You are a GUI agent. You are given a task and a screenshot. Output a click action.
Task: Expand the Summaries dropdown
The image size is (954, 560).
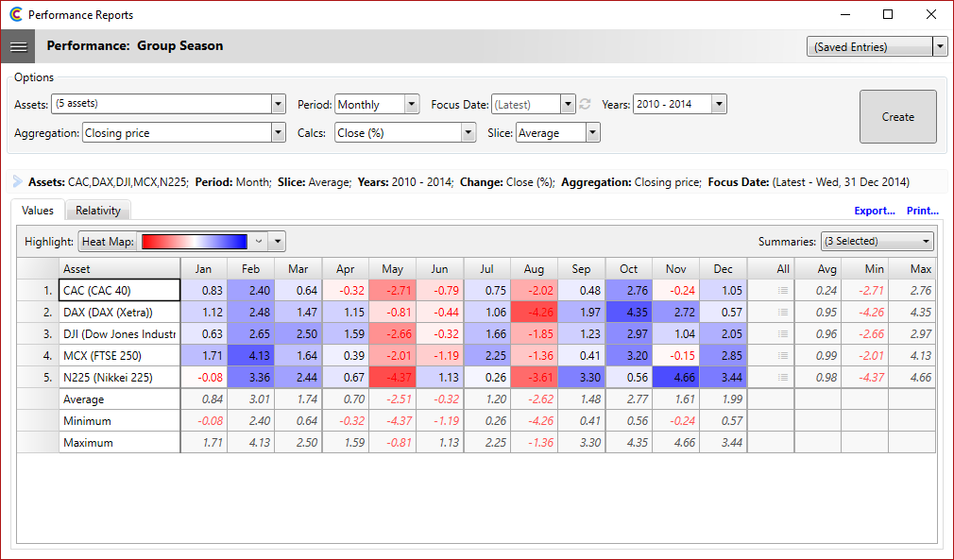coord(926,242)
